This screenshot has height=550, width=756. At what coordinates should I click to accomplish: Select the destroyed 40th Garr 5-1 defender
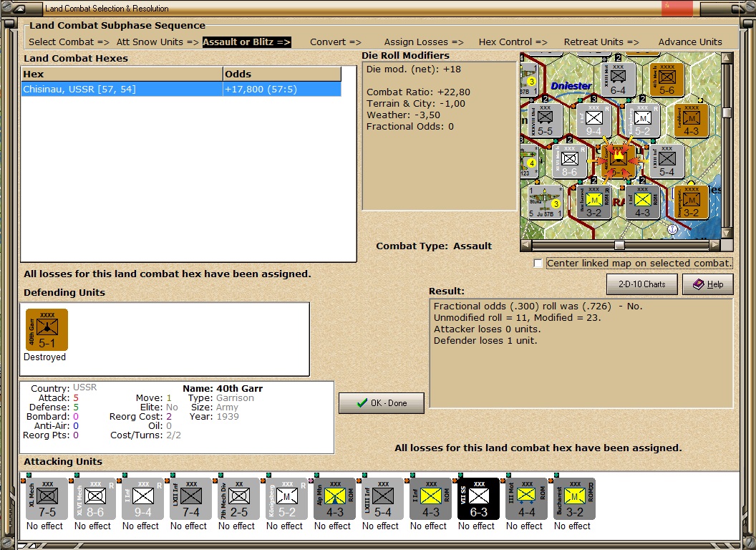(47, 330)
